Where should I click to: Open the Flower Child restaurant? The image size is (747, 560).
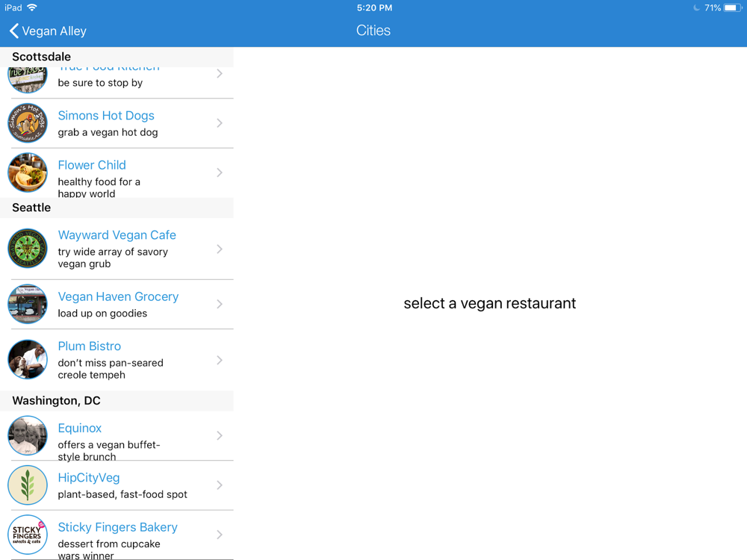tap(92, 165)
